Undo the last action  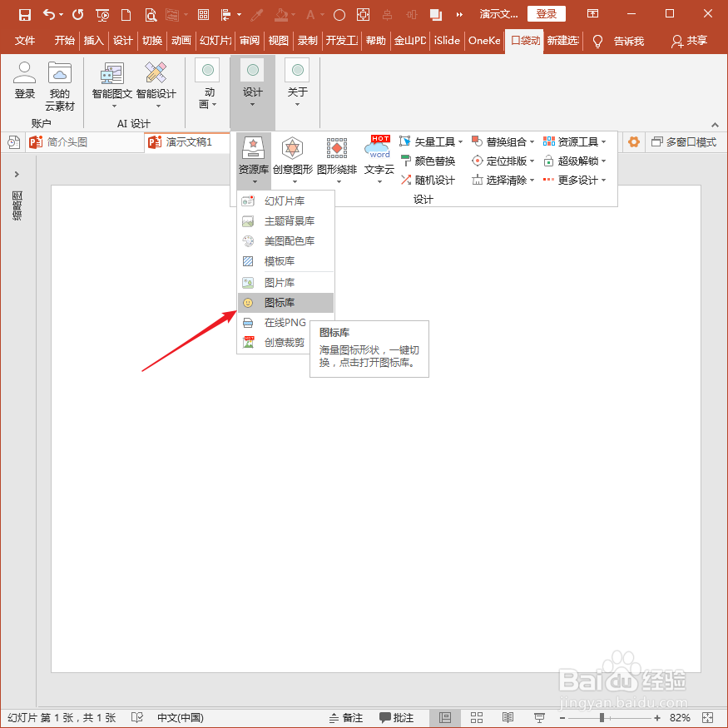pyautogui.click(x=49, y=15)
